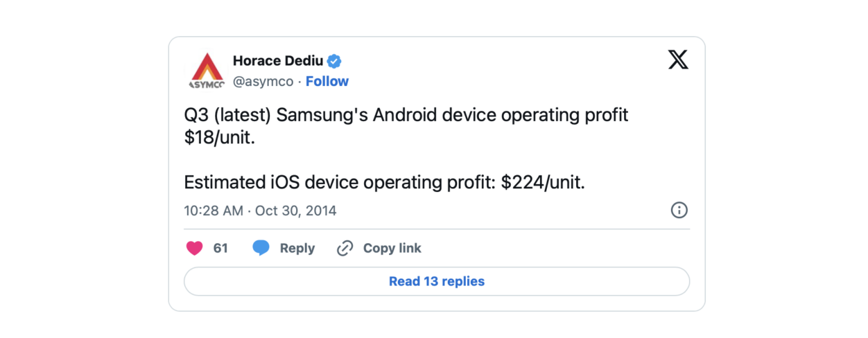
Task: Open the 10:28 AM Oct 30, 2014 timestamp
Action: click(260, 211)
